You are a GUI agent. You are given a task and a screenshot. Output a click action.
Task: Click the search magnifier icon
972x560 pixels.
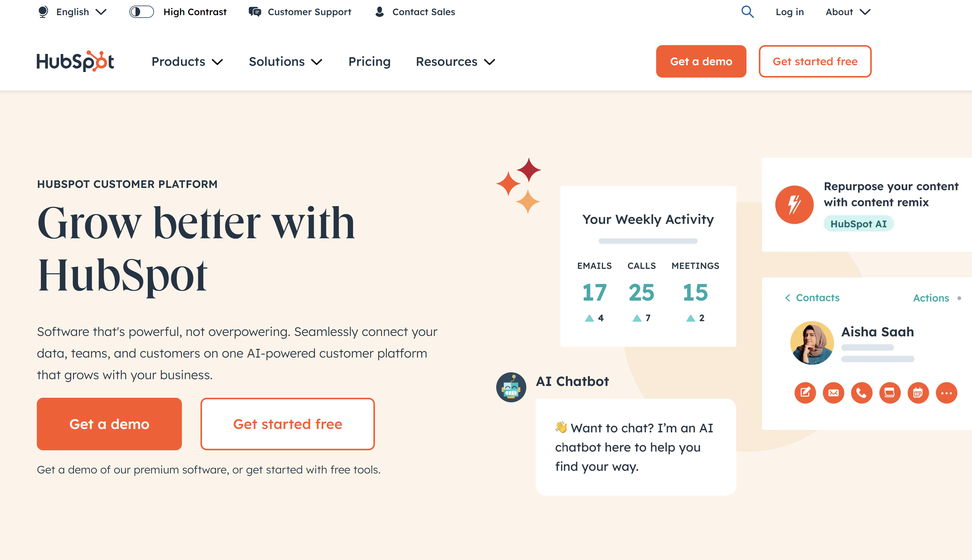(747, 12)
